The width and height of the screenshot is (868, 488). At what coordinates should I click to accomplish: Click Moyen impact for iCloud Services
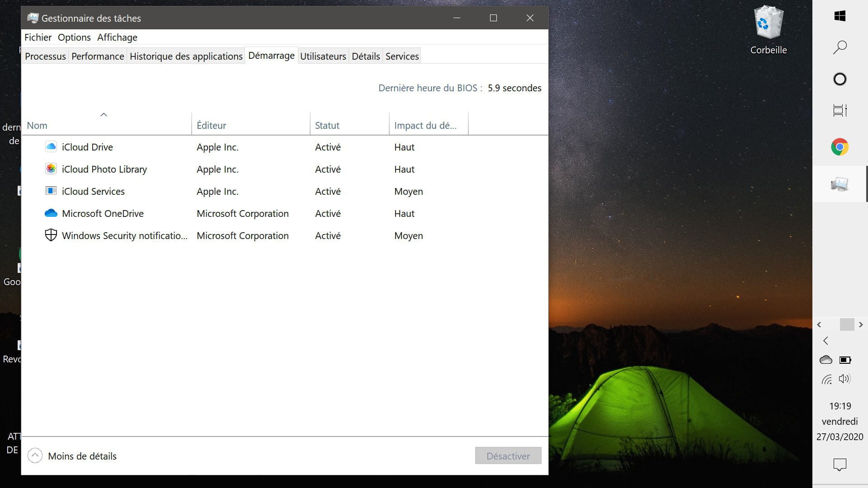[x=408, y=191]
